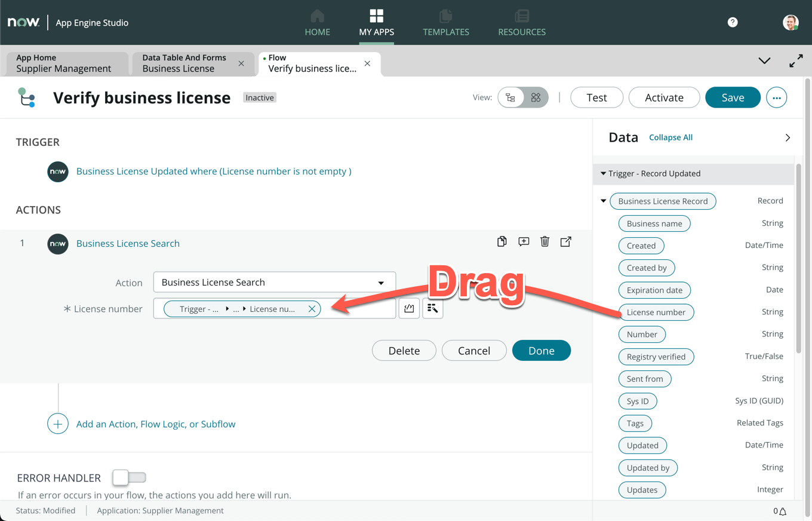Delete action using the trash icon
Screen dimensions: 812x521
point(545,241)
